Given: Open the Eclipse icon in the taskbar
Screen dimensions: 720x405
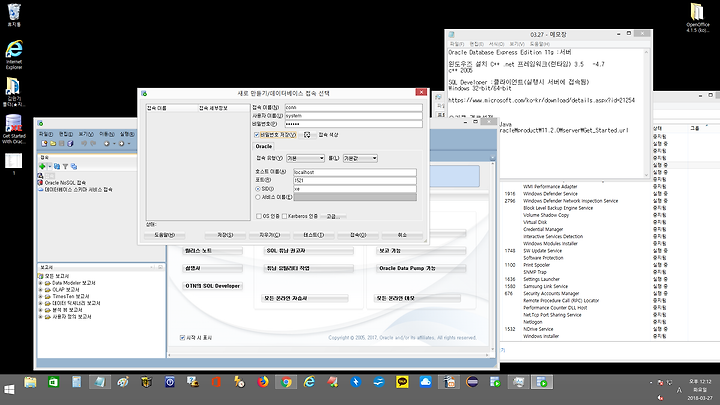Looking at the screenshot, I should tap(472, 382).
